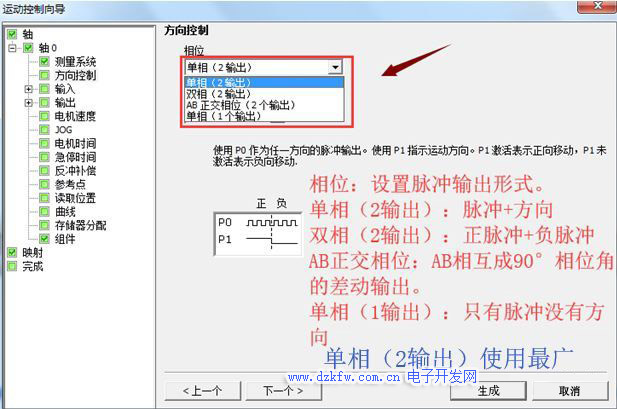Click the 取消 button
The width and height of the screenshot is (617, 409).
tap(568, 390)
